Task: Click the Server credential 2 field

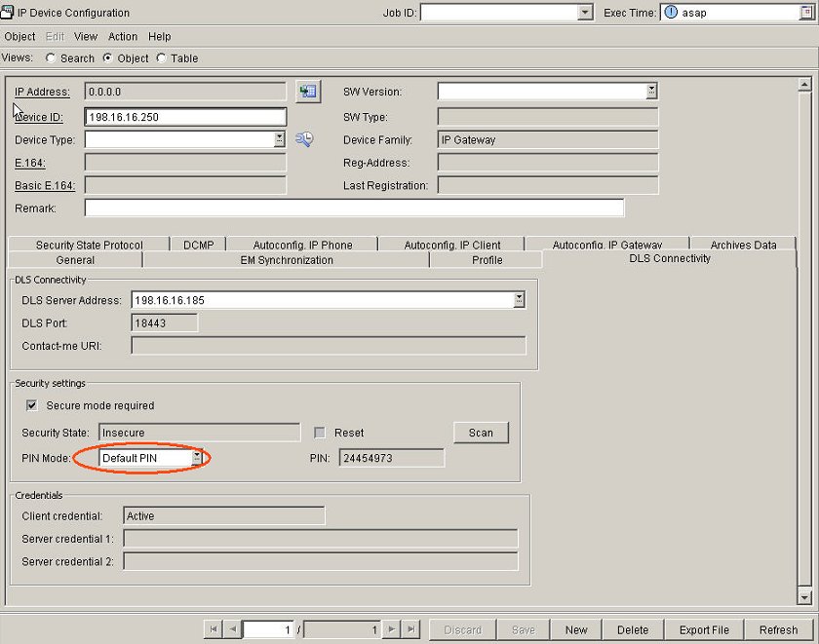Action: [320, 561]
